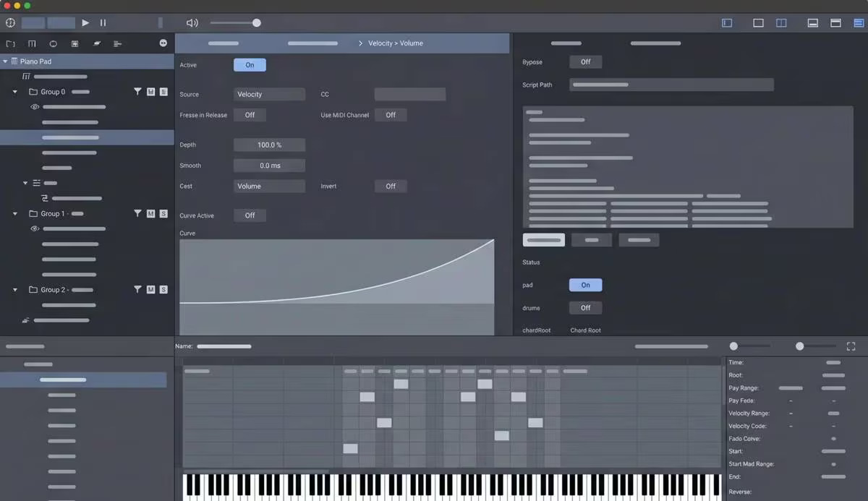Pause playback with the pause button
The height and width of the screenshot is (501, 868).
coord(103,23)
